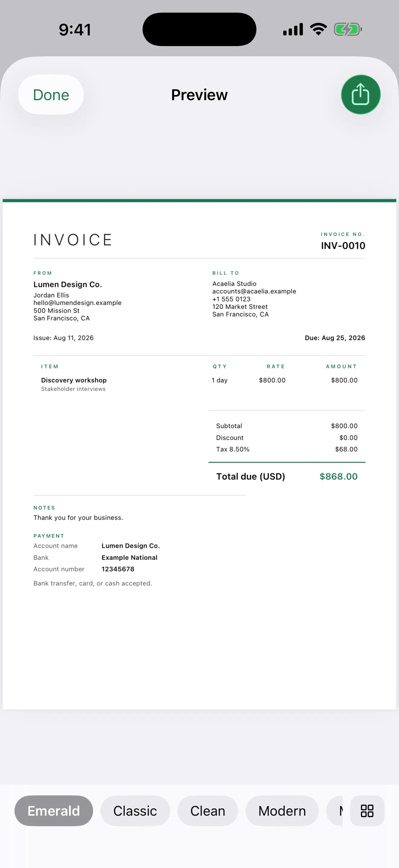This screenshot has width=399, height=868.
Task: Tap the Stakeholder interviews description
Action: point(73,389)
